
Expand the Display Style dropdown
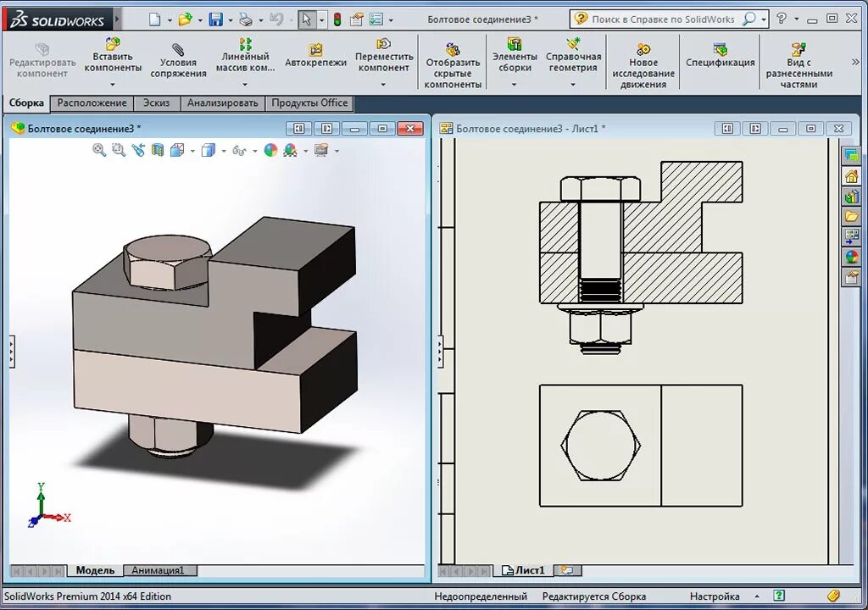click(223, 149)
